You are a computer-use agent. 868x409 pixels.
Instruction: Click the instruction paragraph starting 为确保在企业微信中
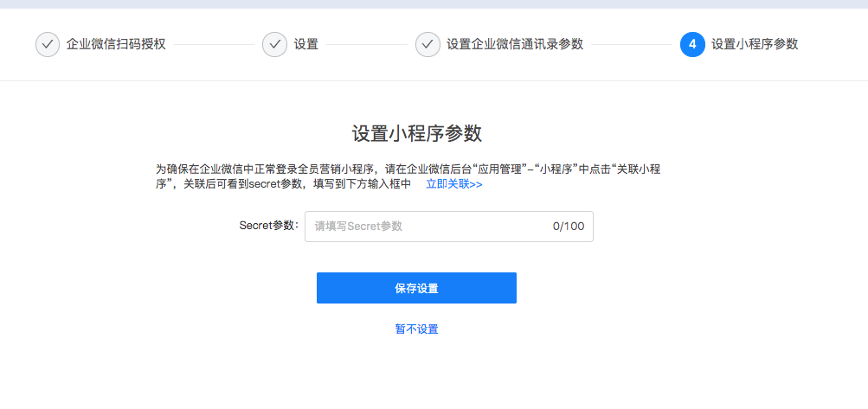point(408,177)
